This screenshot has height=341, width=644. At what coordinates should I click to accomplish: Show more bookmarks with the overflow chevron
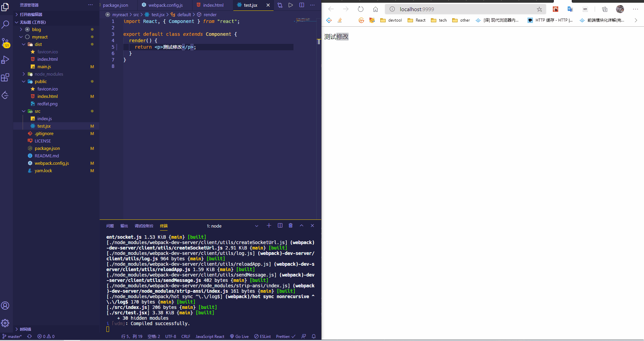636,20
